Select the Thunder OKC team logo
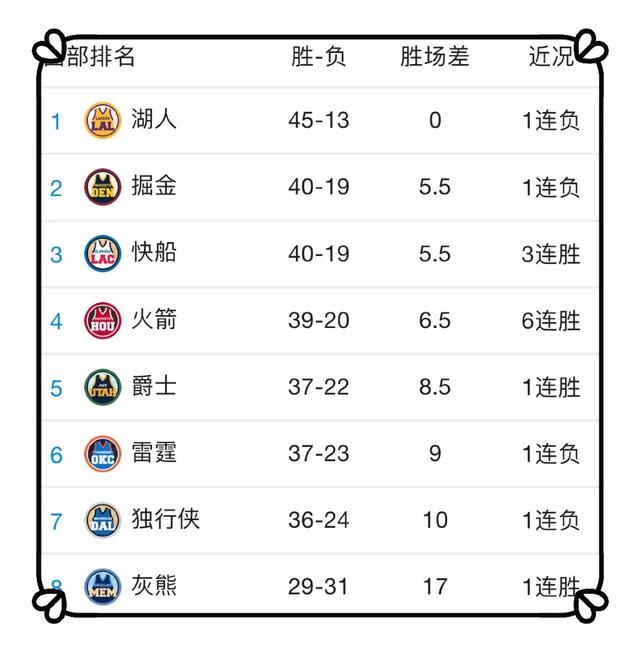The height and width of the screenshot is (652, 640). 103,454
